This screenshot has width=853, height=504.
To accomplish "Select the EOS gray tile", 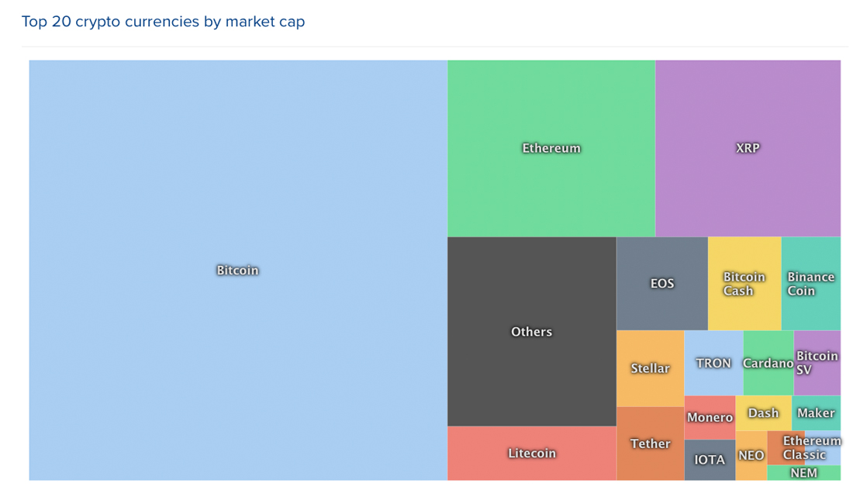I will click(661, 283).
